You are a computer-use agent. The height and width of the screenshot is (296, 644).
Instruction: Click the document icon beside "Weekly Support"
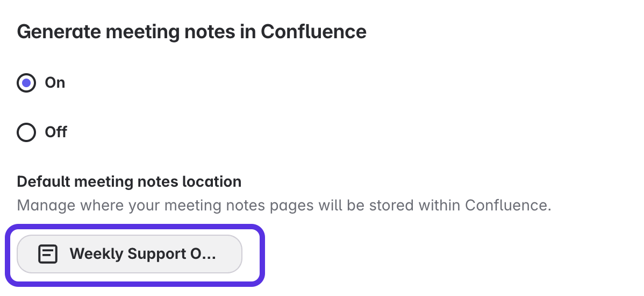[48, 254]
